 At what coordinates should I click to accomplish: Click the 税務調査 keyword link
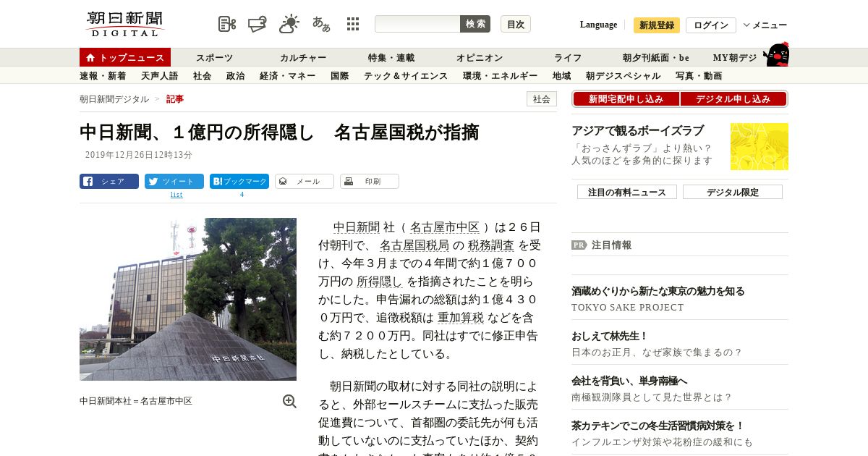491,245
